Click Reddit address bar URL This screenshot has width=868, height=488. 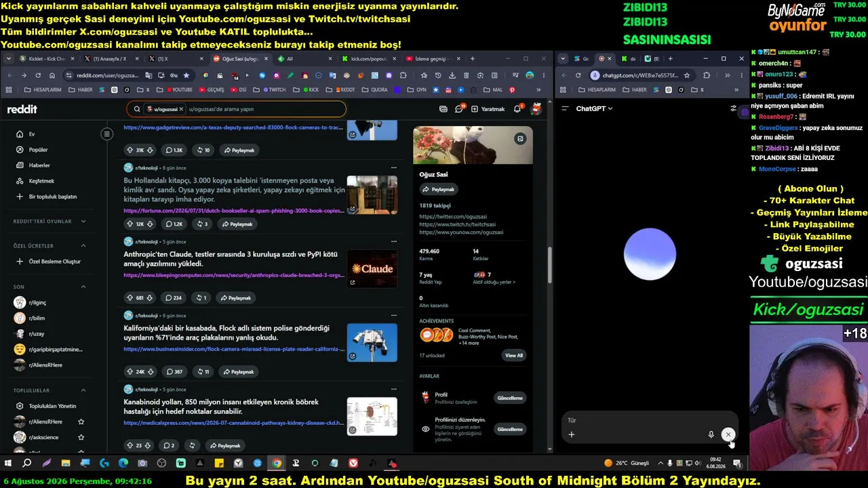pyautogui.click(x=107, y=75)
